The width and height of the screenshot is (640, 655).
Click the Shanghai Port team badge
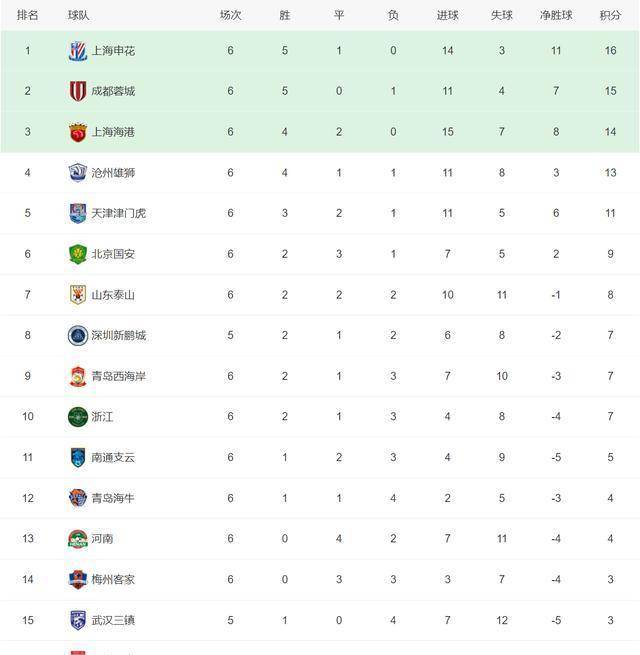[78, 132]
